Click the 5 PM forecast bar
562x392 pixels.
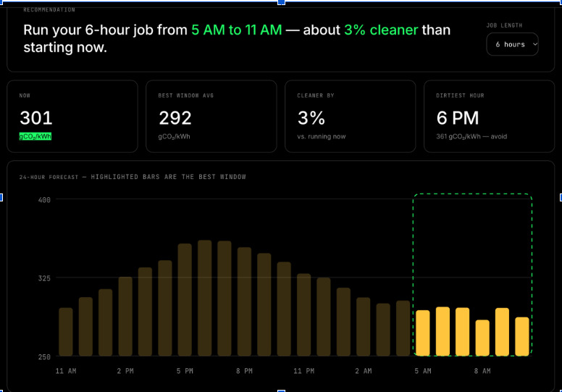(185, 300)
